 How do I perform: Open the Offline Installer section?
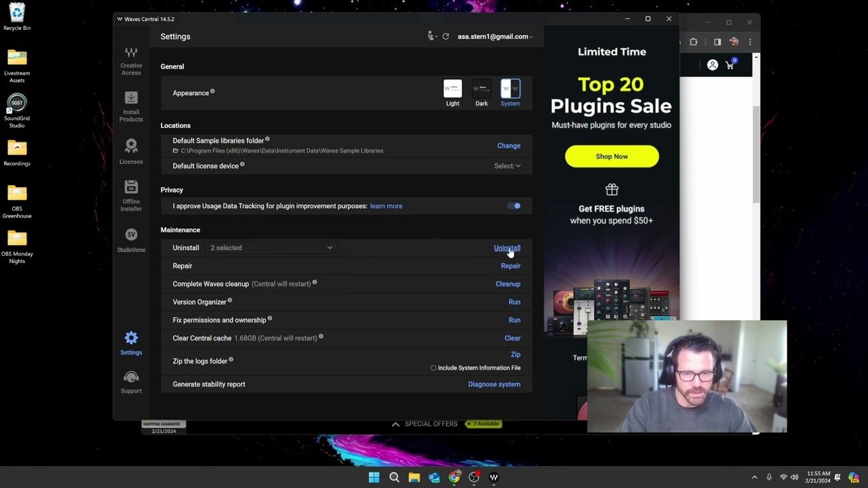point(131,196)
